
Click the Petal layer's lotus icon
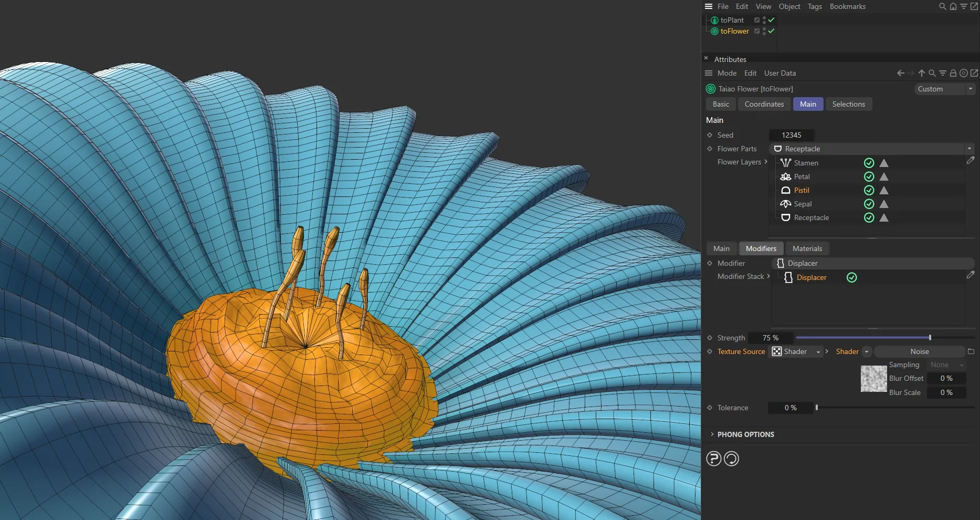(785, 176)
